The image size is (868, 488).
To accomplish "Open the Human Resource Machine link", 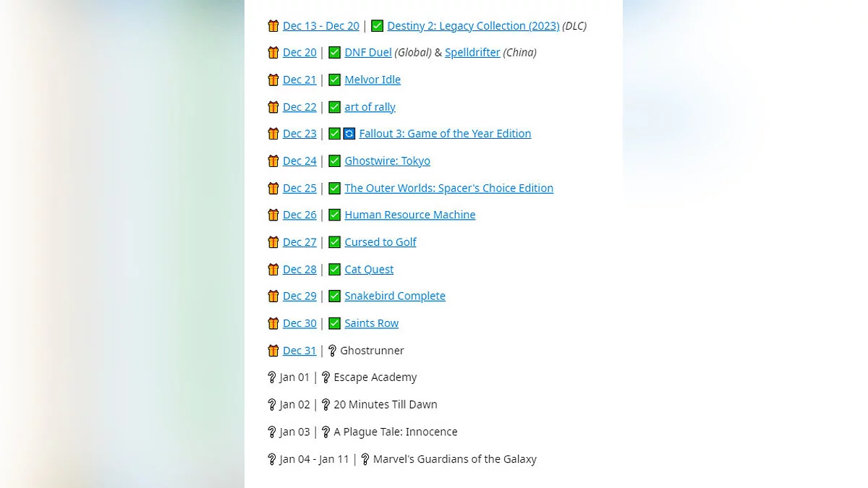I will (x=410, y=215).
